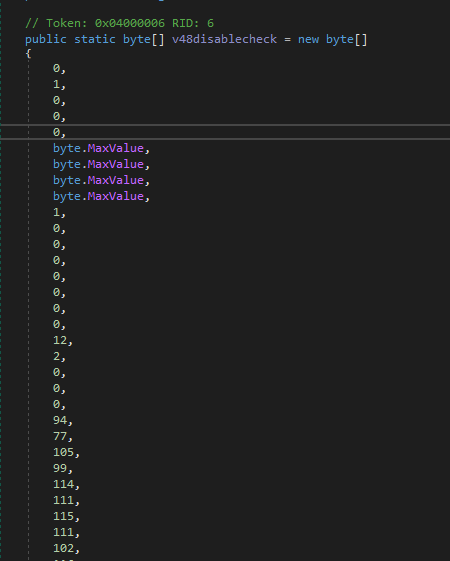This screenshot has height=561, width=450.
Task: Click the Token 0x04000006 RID comment
Action: [119, 24]
